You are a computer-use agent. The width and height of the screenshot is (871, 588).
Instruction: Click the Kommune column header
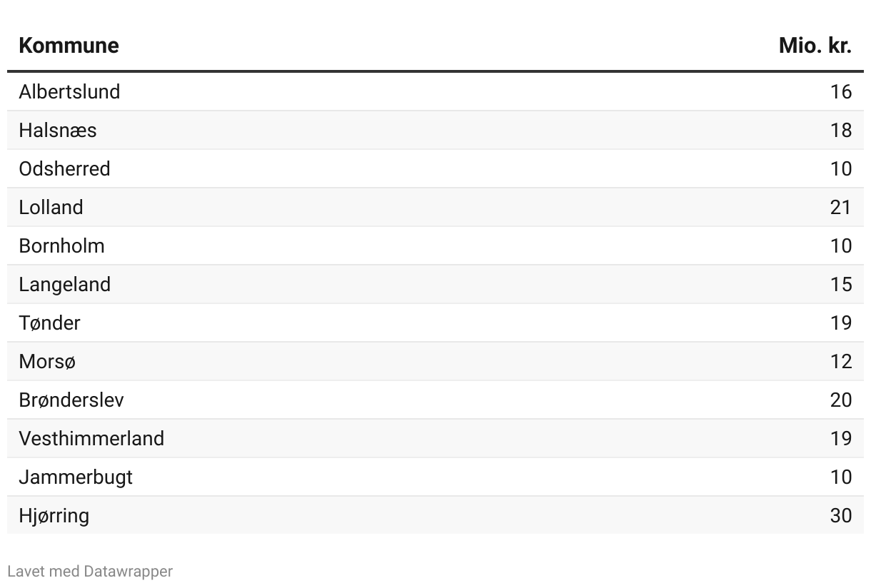pos(69,46)
